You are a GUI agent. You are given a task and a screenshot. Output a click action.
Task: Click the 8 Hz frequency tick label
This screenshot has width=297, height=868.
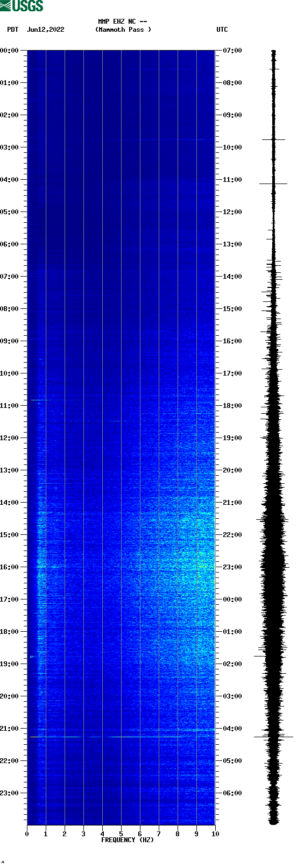click(x=178, y=834)
